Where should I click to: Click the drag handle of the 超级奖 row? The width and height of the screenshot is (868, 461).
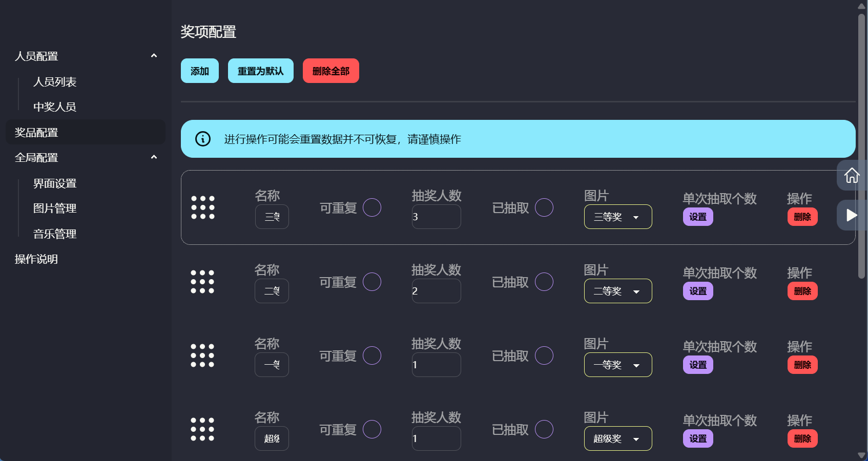click(x=202, y=429)
